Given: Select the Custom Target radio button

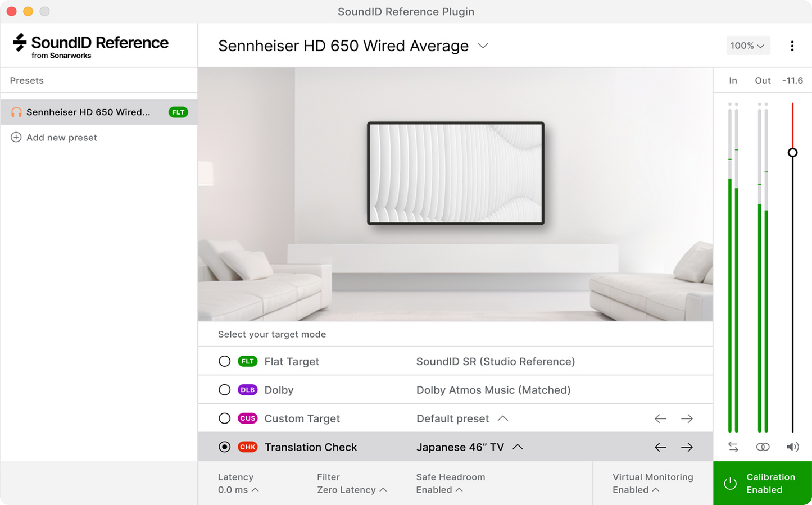Looking at the screenshot, I should point(224,418).
